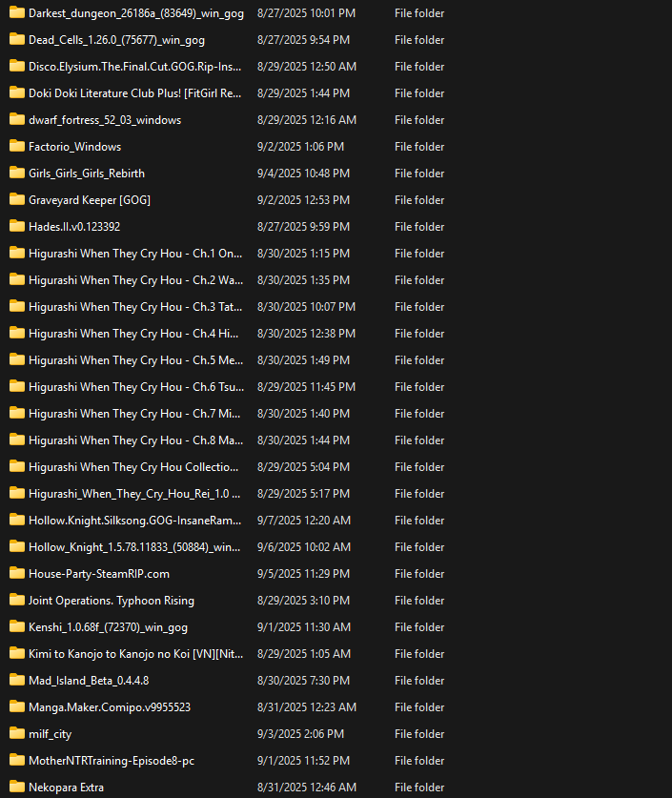Click the Girls_Girls_Girls_Rebirth folder icon
The height and width of the screenshot is (798, 672).
(x=17, y=173)
